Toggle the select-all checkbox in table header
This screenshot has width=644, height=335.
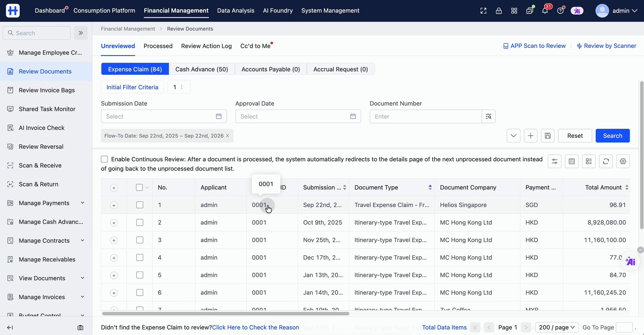(139, 187)
